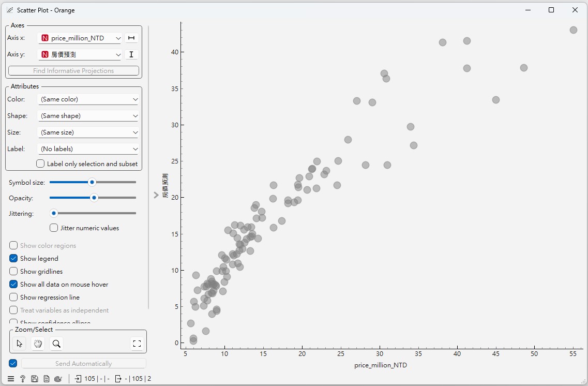Choose the magnifier zoom tool
588x386 pixels.
pyautogui.click(x=56, y=344)
